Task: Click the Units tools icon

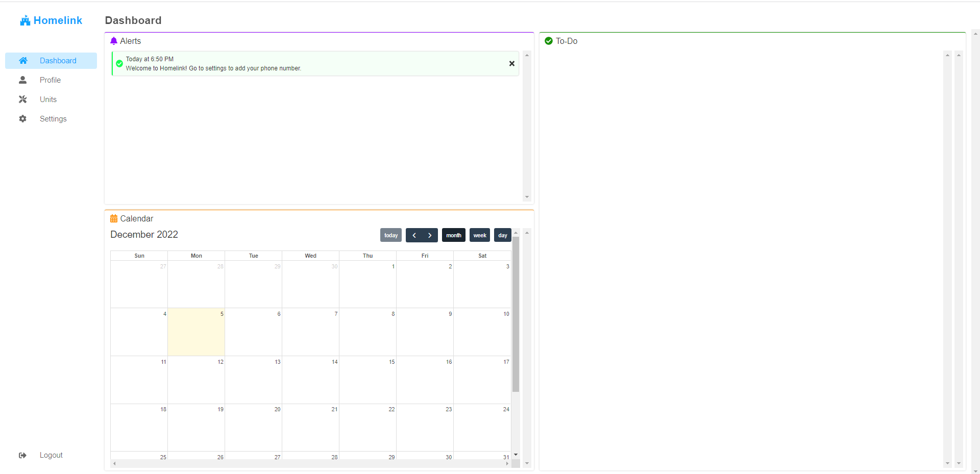Action: (23, 99)
